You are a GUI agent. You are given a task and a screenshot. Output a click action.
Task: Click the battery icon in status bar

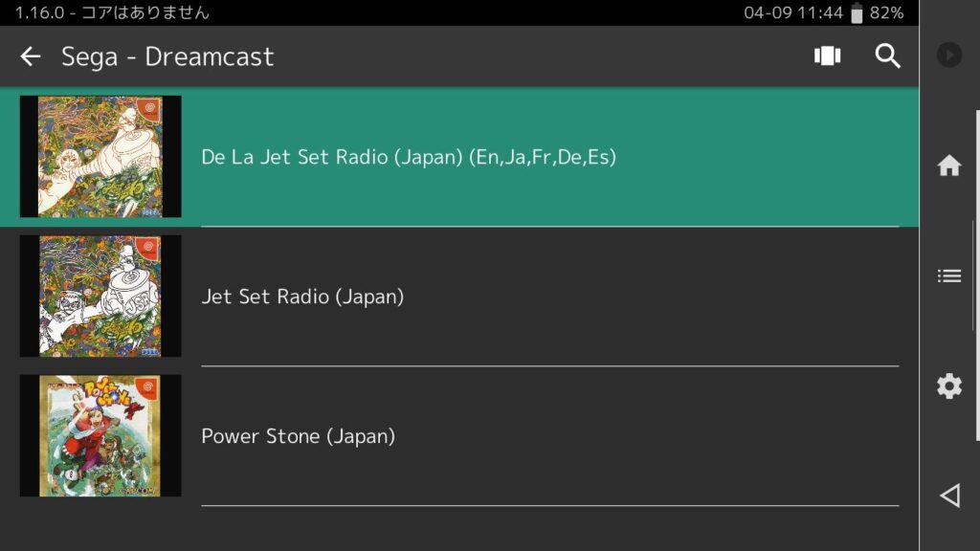857,12
